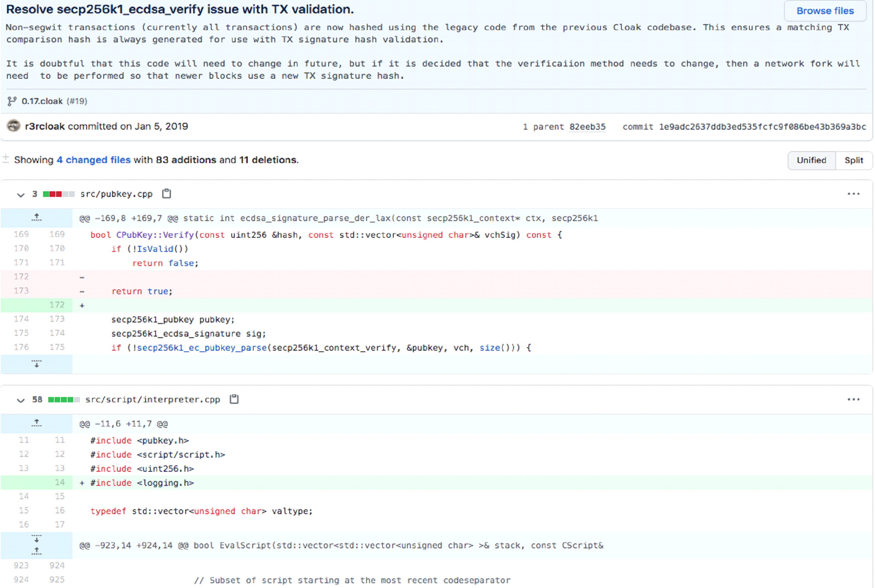Click the typedef valtype code line
Image resolution: width=875 pixels, height=588 pixels.
[x=437, y=511]
